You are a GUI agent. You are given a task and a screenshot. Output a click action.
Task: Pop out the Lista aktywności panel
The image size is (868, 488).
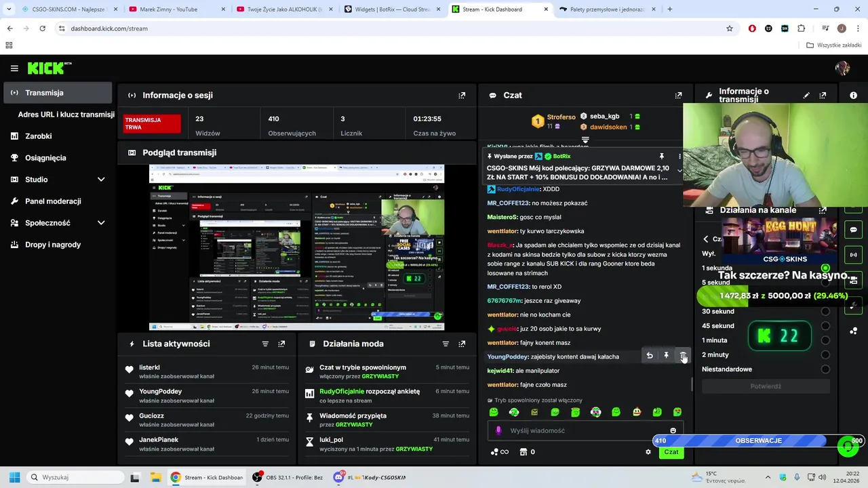(281, 344)
